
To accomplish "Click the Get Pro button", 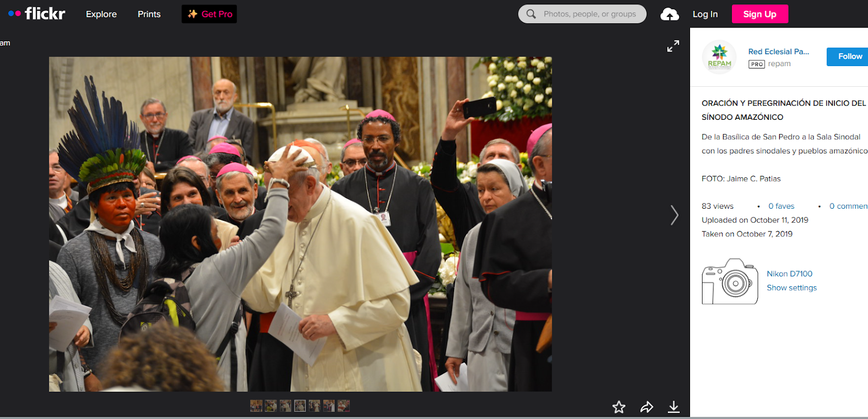I will coord(209,14).
